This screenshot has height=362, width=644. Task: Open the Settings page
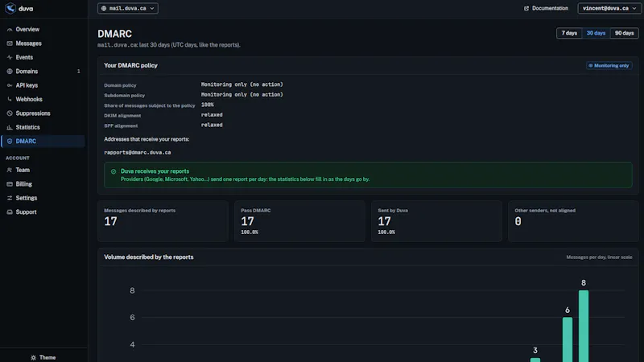pyautogui.click(x=43, y=198)
